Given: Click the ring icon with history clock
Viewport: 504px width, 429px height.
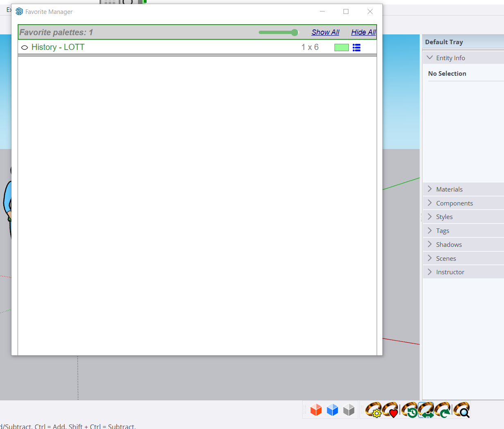Looking at the screenshot, I should tap(409, 410).
